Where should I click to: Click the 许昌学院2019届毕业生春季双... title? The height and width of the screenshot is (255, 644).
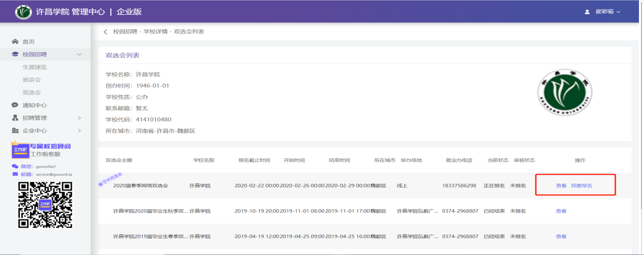coord(150,236)
